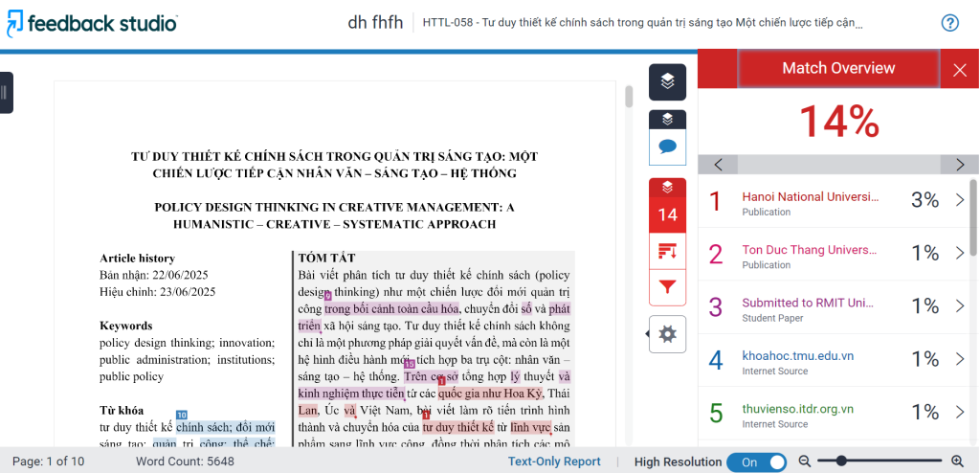This screenshot has width=980, height=473.
Task: Select Ton Duc Thang University source
Action: (810, 250)
